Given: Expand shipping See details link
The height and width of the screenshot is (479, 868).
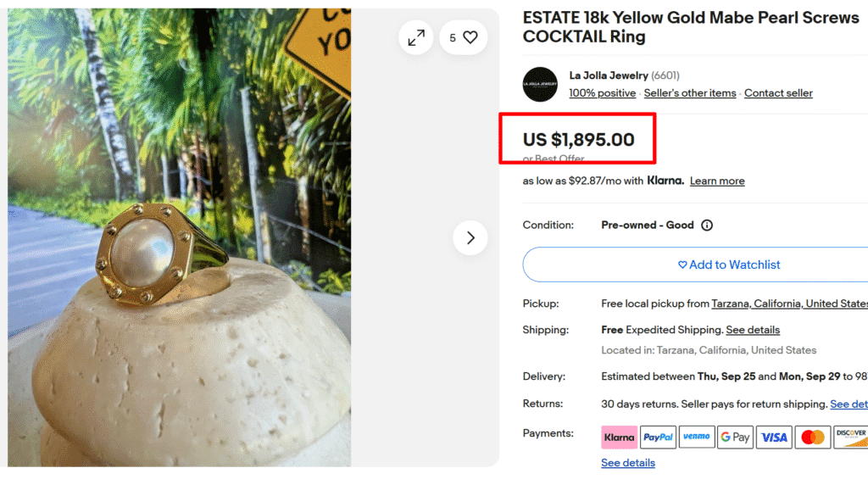Looking at the screenshot, I should tap(753, 330).
